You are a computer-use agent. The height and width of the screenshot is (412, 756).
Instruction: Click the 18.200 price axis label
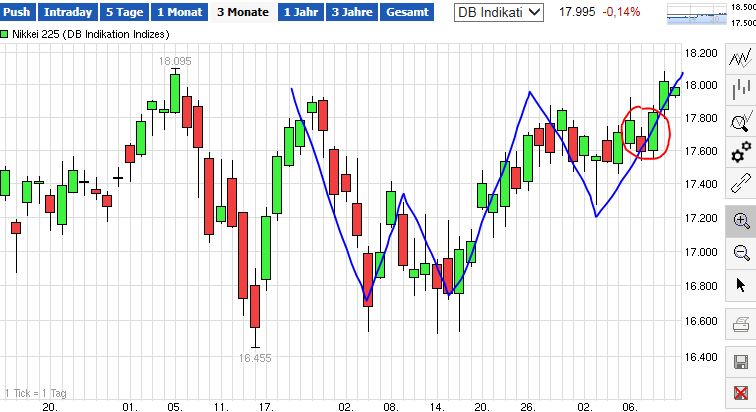[x=701, y=53]
